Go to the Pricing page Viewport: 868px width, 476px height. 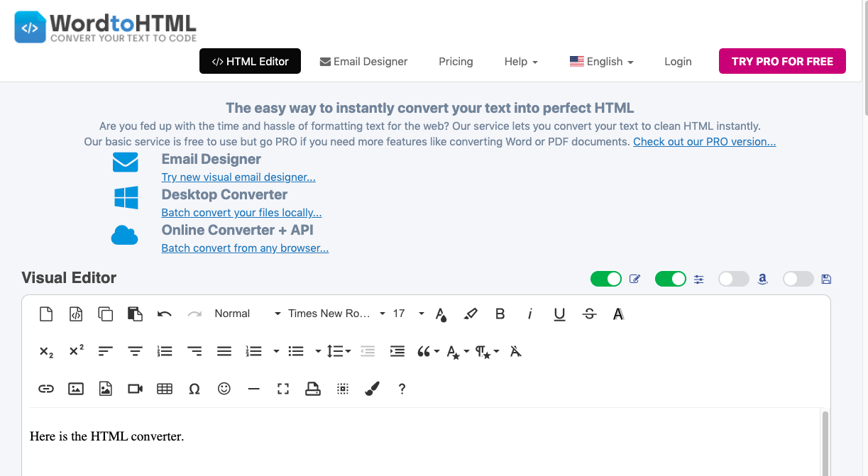pos(456,62)
